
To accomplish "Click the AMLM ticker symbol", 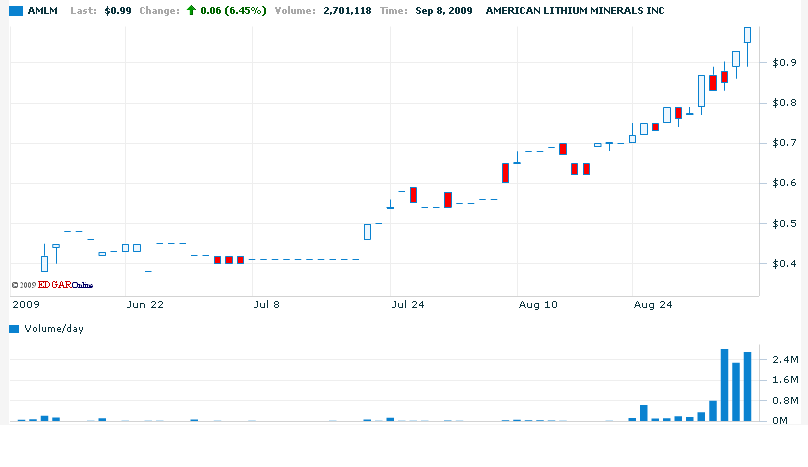I will (43, 11).
